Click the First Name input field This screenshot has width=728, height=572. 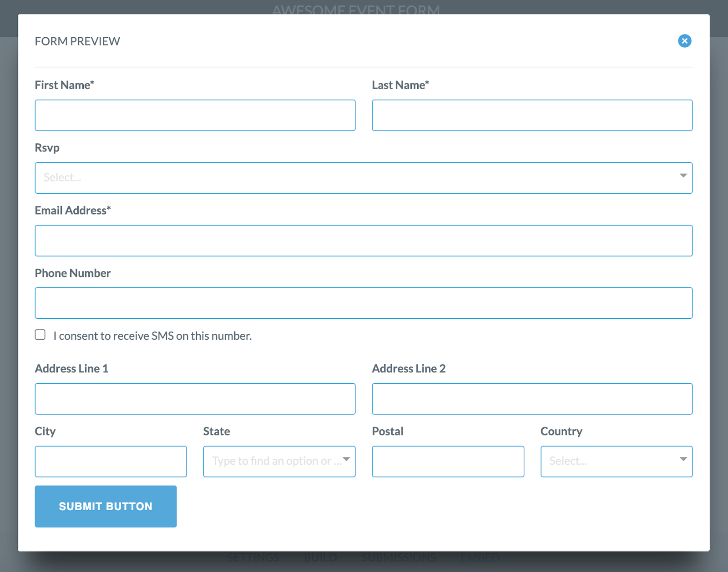pyautogui.click(x=195, y=115)
